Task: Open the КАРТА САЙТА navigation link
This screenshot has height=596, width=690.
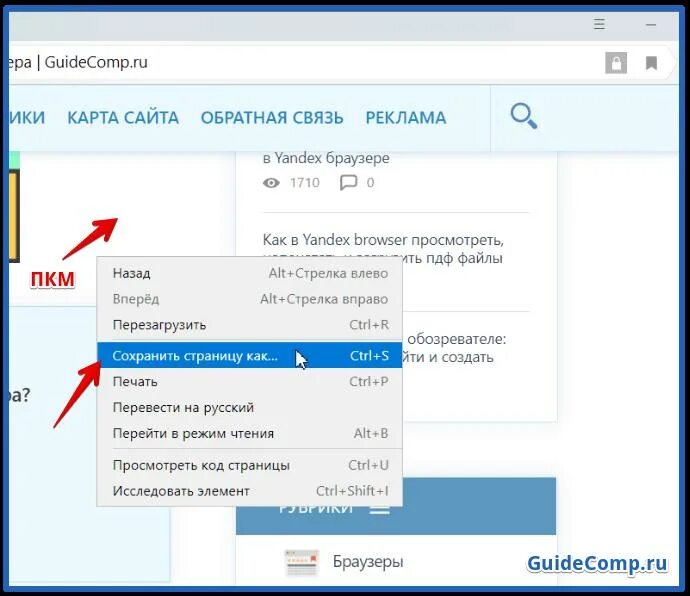Action: click(123, 118)
